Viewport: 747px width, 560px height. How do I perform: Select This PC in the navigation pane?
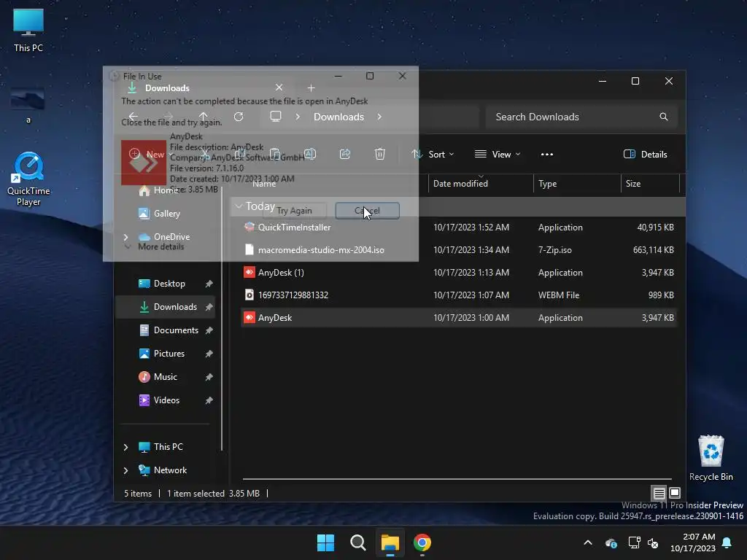pos(168,447)
